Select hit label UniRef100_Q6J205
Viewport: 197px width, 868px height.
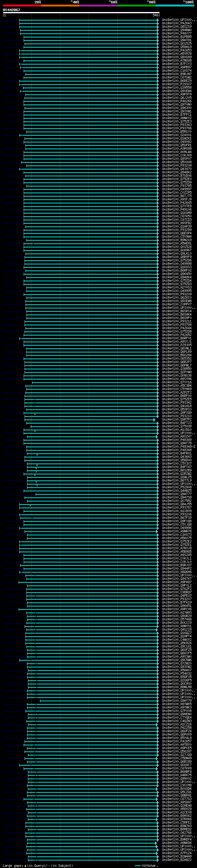177,97
